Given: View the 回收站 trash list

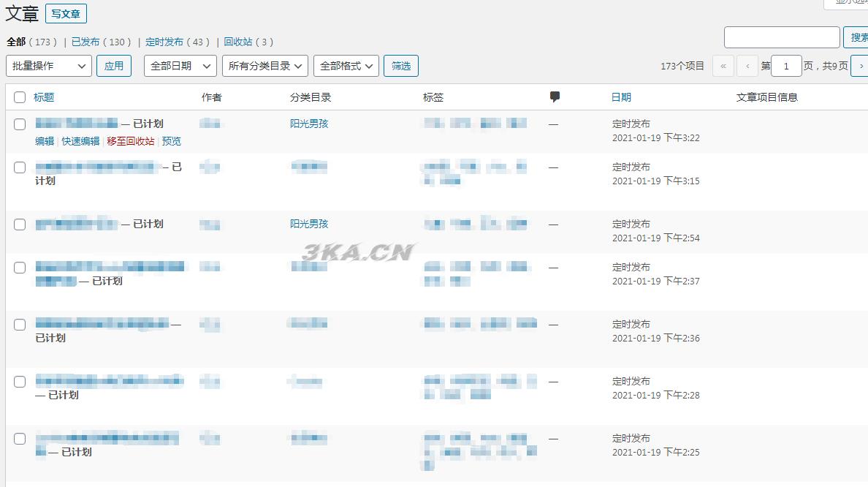Looking at the screenshot, I should (238, 42).
